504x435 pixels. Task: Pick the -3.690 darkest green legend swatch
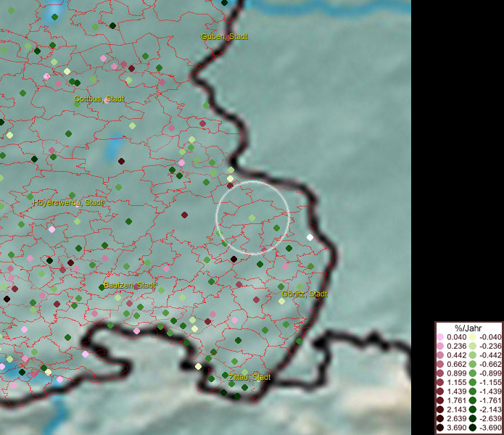tap(472, 427)
